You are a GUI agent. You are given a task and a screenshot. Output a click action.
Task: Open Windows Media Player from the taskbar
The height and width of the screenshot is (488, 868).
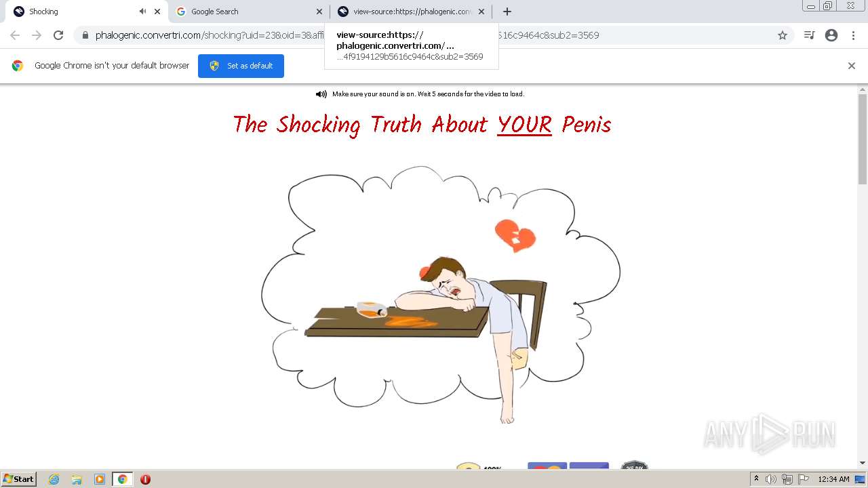(x=99, y=479)
